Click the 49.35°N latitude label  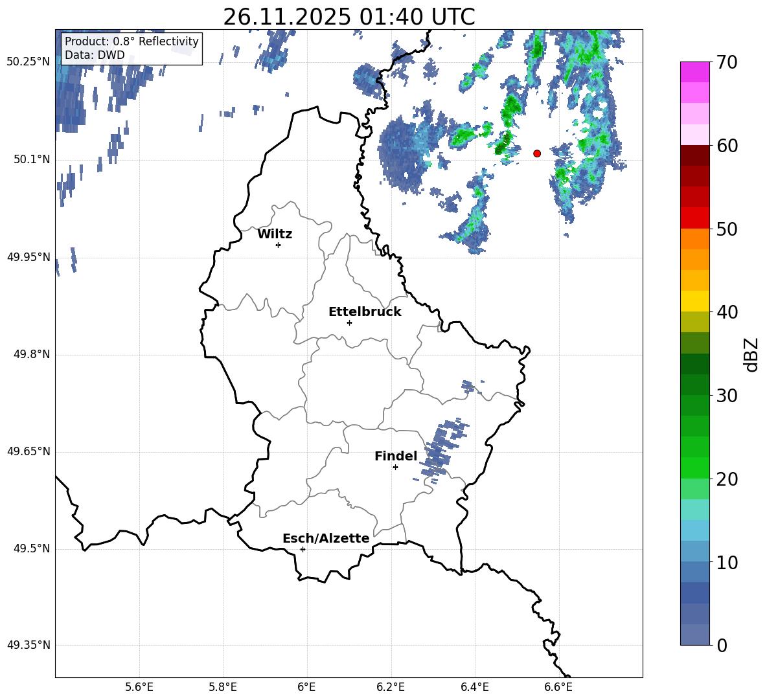(x=29, y=645)
